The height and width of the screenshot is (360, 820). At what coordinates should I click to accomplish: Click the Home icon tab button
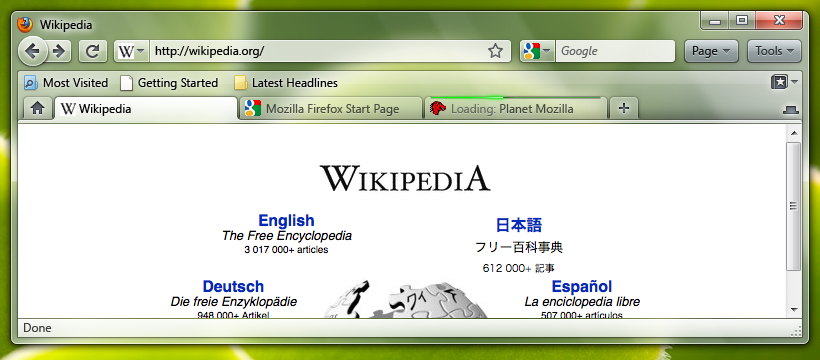pos(37,108)
